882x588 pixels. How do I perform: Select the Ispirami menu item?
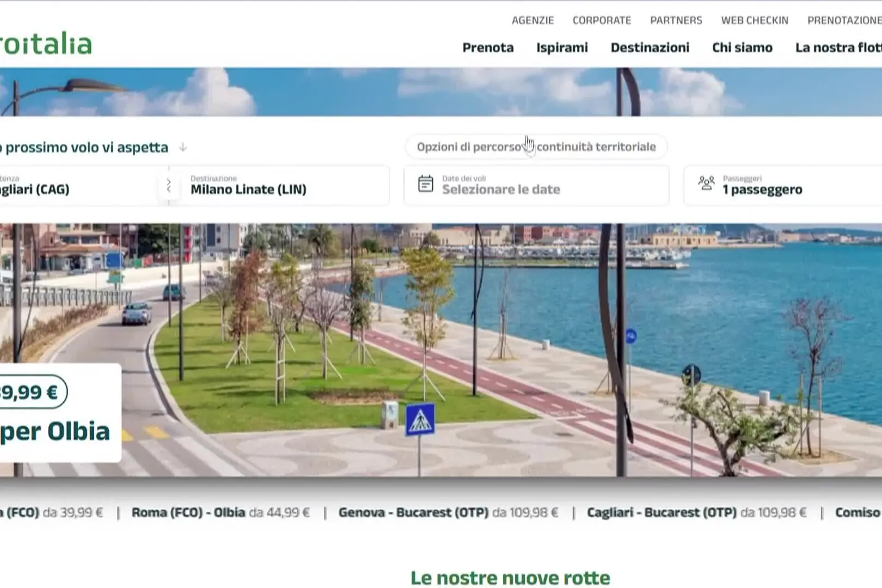point(562,48)
